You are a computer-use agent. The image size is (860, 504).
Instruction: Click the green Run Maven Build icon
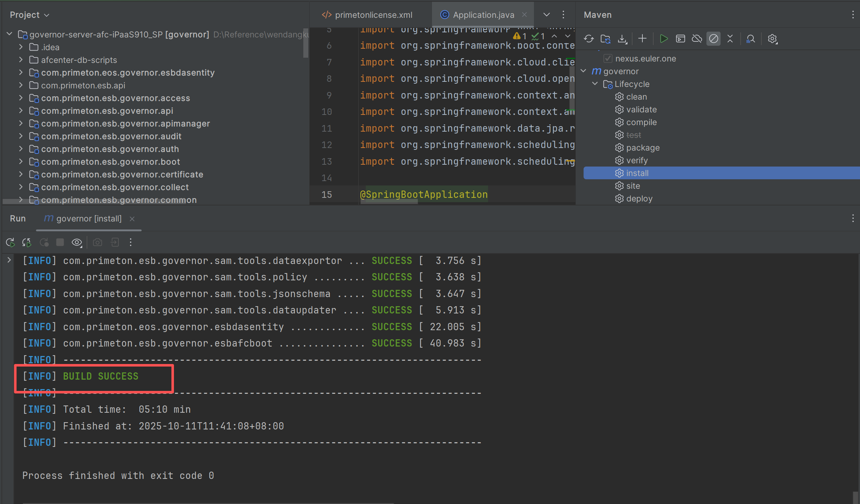[663, 39]
